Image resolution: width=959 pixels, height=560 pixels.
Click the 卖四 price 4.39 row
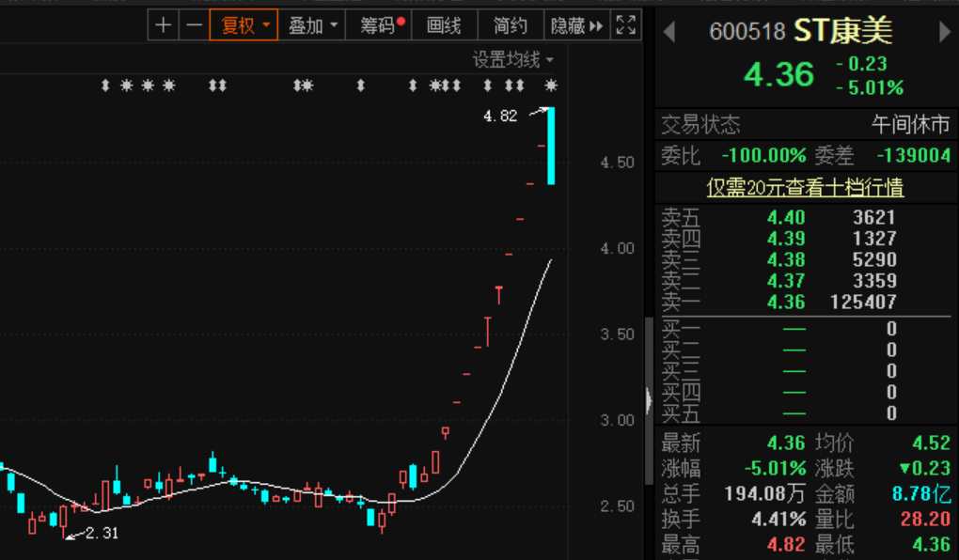coord(806,239)
